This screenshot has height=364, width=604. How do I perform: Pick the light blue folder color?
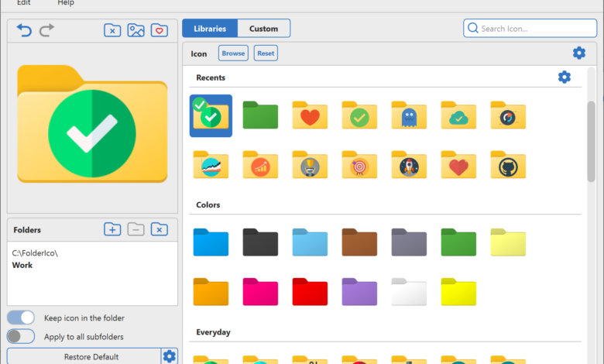[x=310, y=242]
